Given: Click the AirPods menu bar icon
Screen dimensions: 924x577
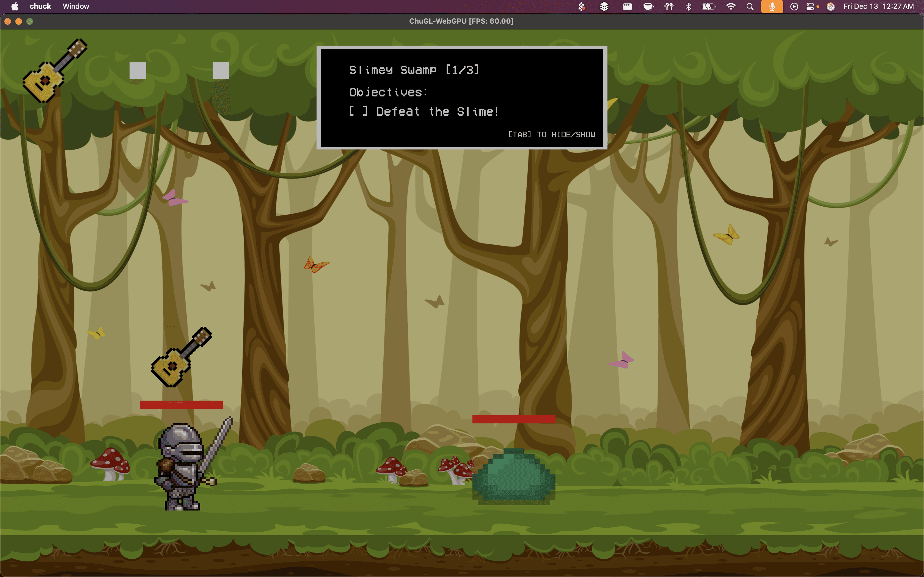Looking at the screenshot, I should coord(669,7).
